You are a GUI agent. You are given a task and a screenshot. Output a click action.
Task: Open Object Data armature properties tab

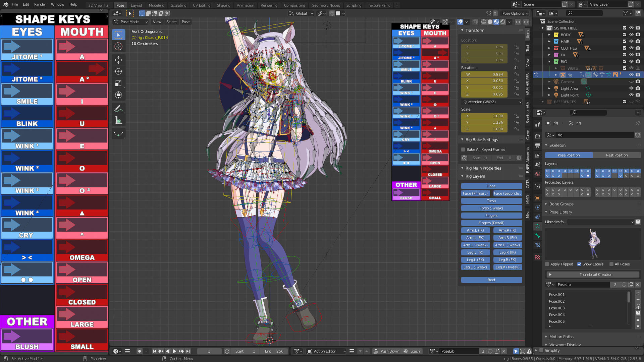pyautogui.click(x=538, y=226)
